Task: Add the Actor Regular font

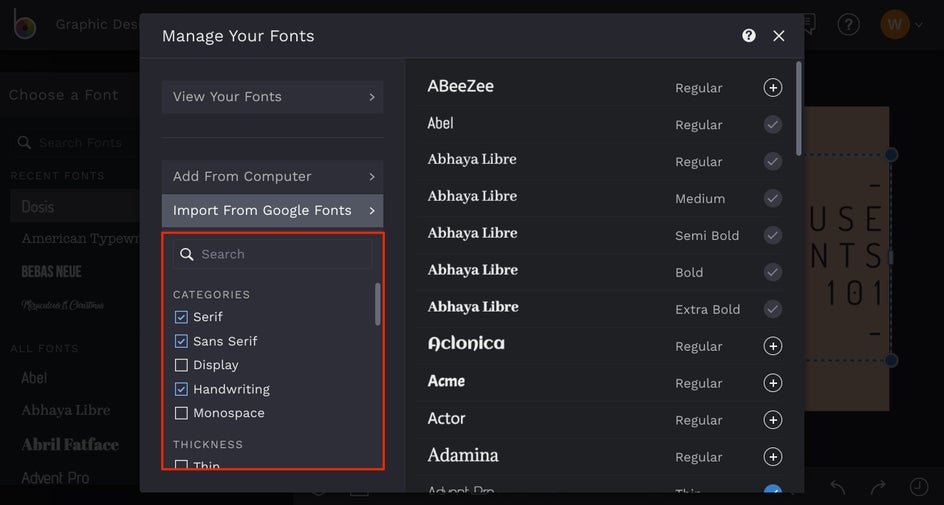Action: click(772, 420)
